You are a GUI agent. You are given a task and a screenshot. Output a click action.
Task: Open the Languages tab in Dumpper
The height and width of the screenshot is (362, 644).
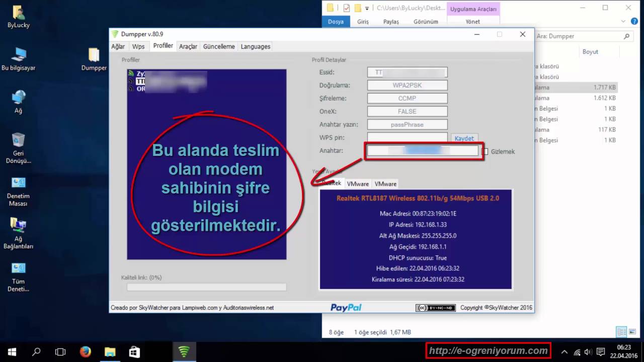click(x=256, y=46)
